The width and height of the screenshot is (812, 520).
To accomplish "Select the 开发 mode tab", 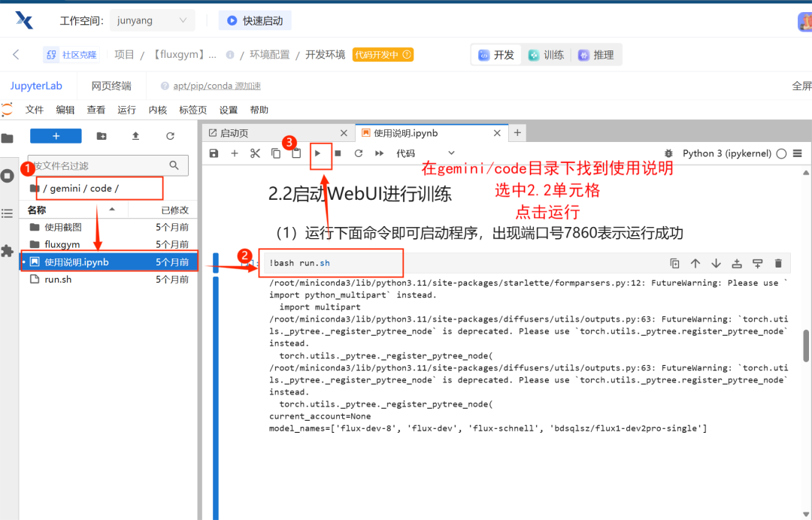I will [x=497, y=55].
